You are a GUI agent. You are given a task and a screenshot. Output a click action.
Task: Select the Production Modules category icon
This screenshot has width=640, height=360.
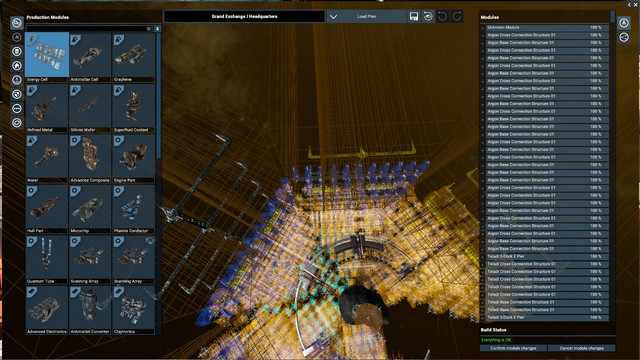pos(17,23)
